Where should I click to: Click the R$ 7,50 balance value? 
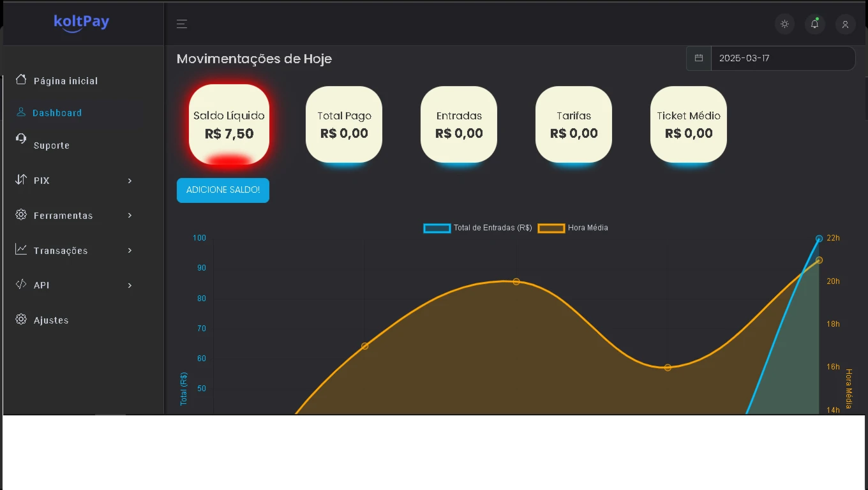pyautogui.click(x=229, y=134)
